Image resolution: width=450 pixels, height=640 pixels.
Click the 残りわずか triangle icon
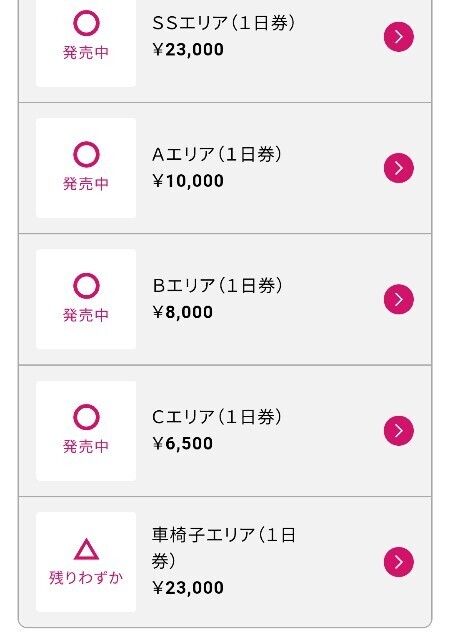pyautogui.click(x=86, y=549)
